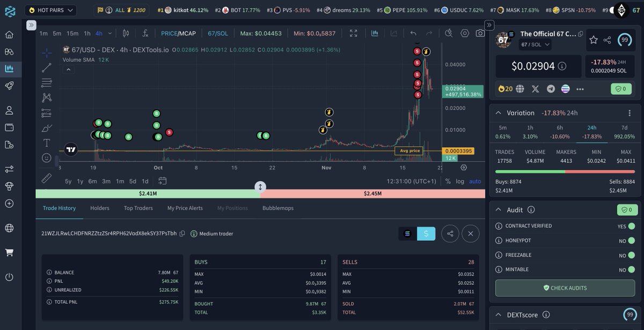The height and width of the screenshot is (330, 644).
Task: Open the emoji sticker tool
Action: [47, 158]
